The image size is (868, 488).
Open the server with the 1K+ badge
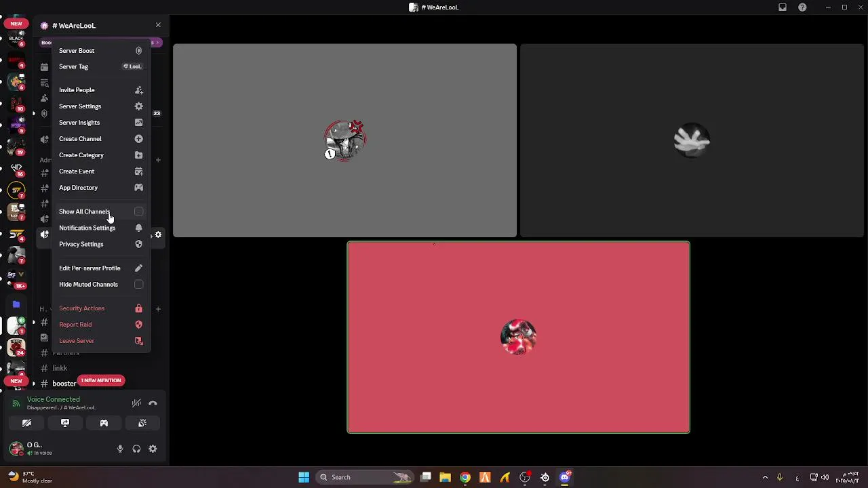coord(16,277)
